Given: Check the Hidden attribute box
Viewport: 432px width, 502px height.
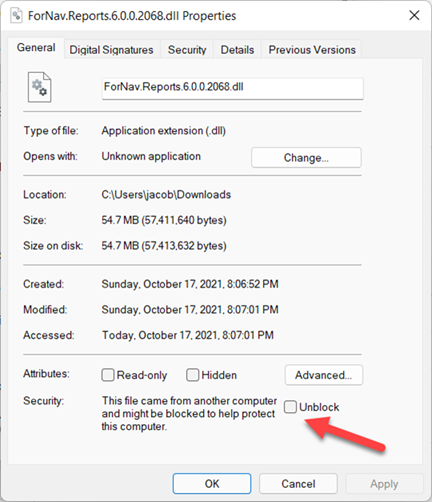Looking at the screenshot, I should point(193,375).
